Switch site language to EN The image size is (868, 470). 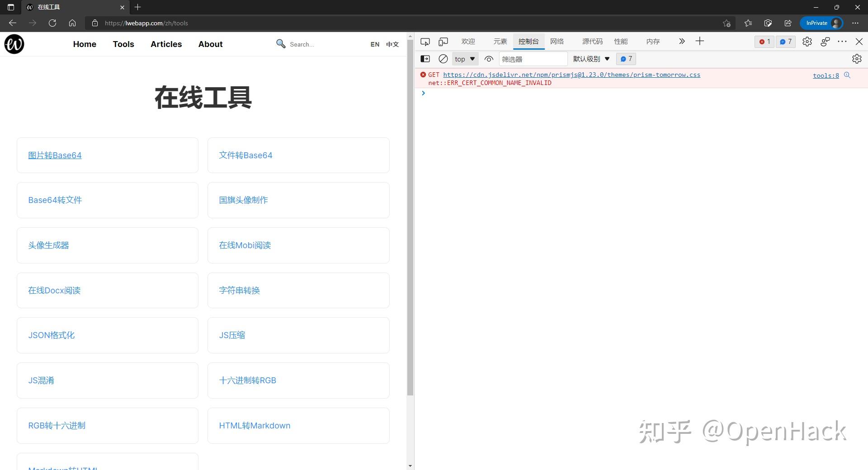click(x=375, y=44)
